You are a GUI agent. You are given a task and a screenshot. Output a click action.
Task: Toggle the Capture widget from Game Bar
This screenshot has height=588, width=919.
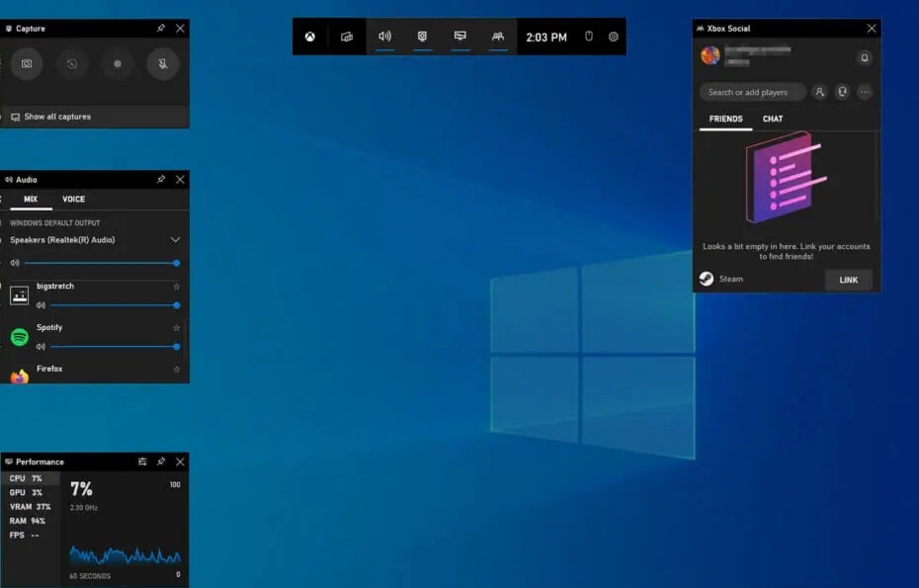[x=422, y=37]
